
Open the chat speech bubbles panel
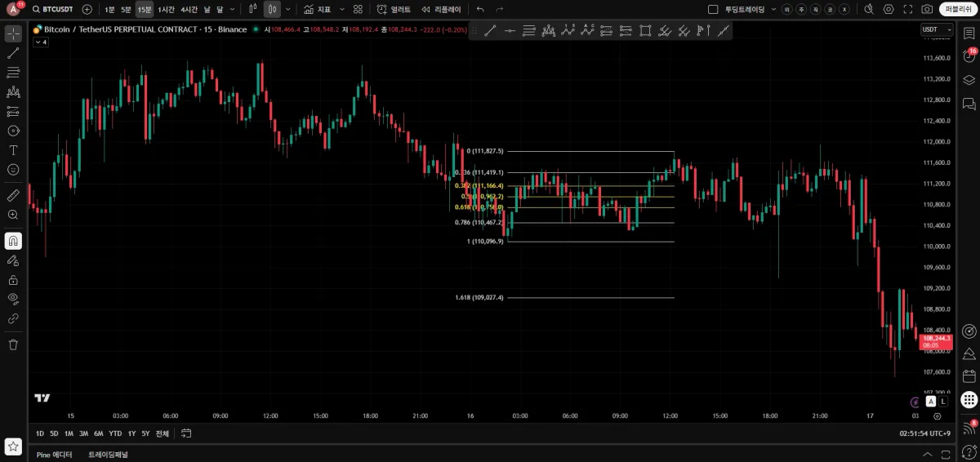coord(969,104)
